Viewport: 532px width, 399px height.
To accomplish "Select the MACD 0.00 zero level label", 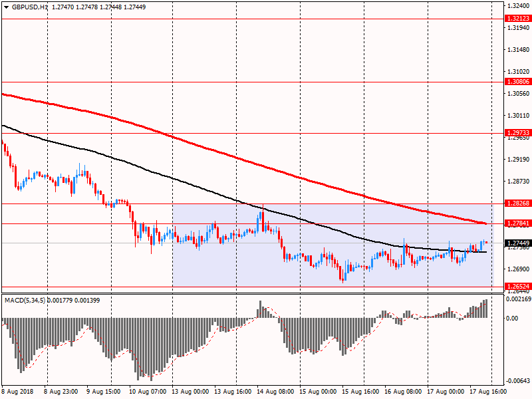I will click(x=512, y=319).
